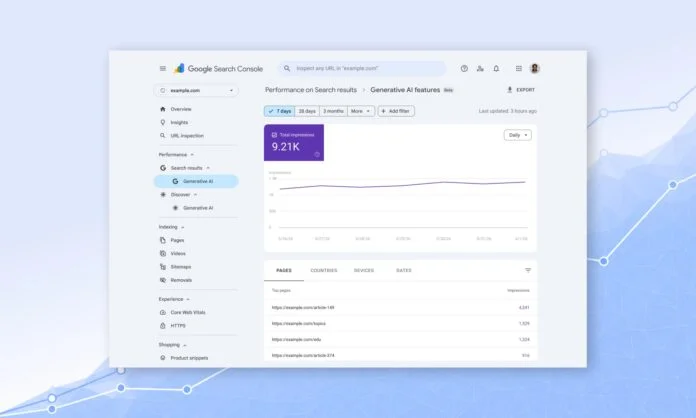Open the notifications bell

coord(496,68)
